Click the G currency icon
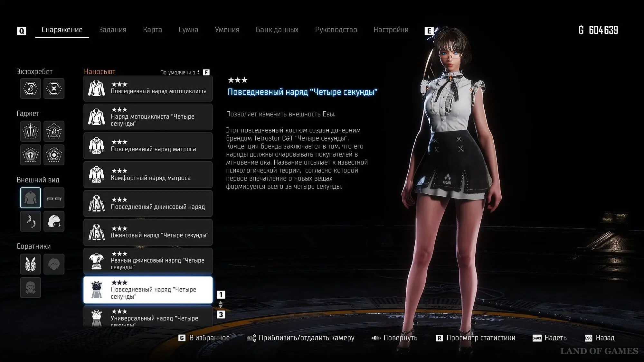 [x=581, y=30]
